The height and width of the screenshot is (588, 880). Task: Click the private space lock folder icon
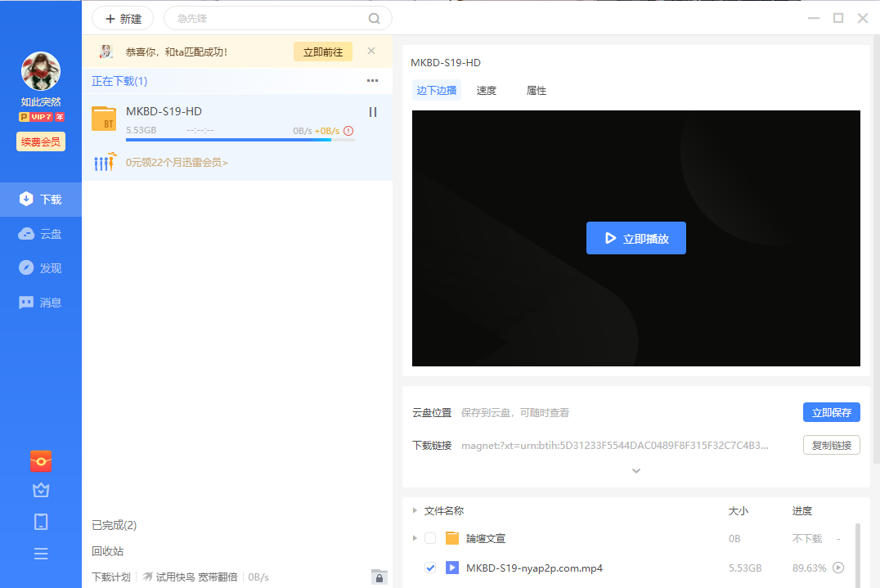pos(379,577)
